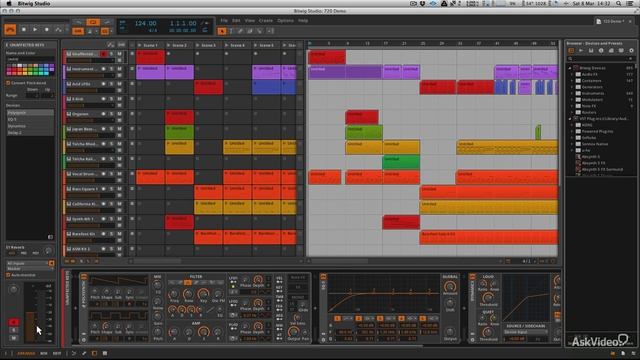Toggle the Auto-monitor checkbox

8,275
